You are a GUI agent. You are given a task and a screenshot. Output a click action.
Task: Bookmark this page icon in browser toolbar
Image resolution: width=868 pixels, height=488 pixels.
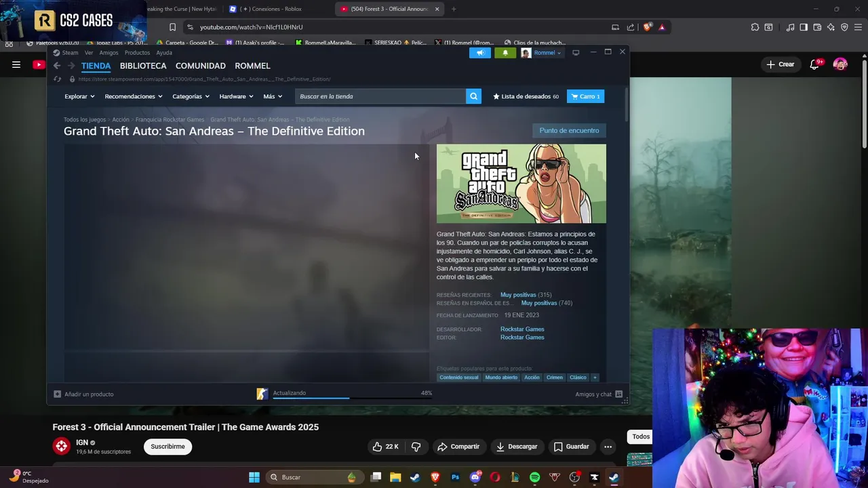pyautogui.click(x=172, y=27)
